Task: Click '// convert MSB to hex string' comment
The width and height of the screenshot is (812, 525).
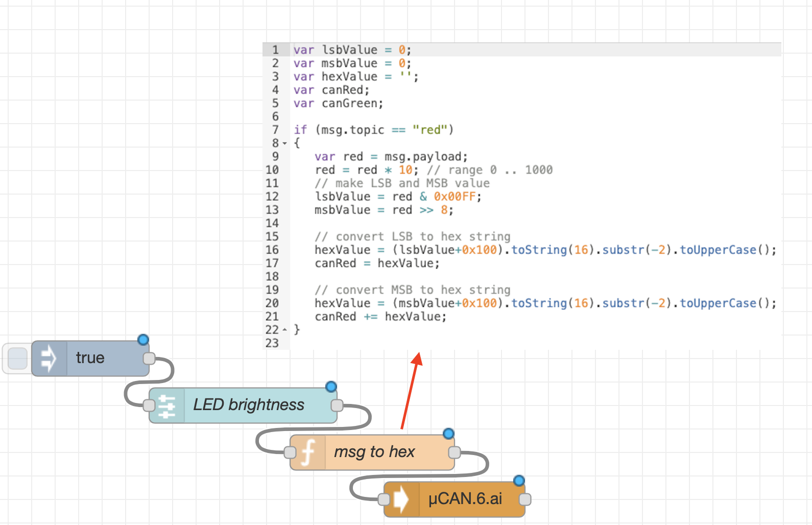Action: coord(412,290)
